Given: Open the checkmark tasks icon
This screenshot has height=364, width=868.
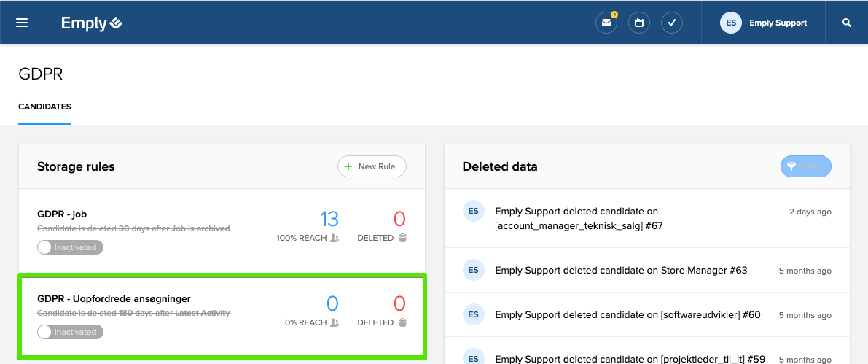Looking at the screenshot, I should point(672,23).
